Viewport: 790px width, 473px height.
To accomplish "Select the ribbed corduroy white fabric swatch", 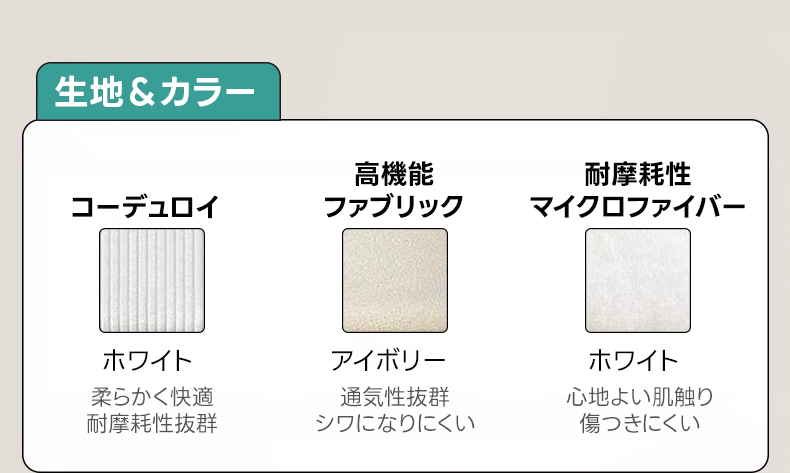I will tap(152, 280).
